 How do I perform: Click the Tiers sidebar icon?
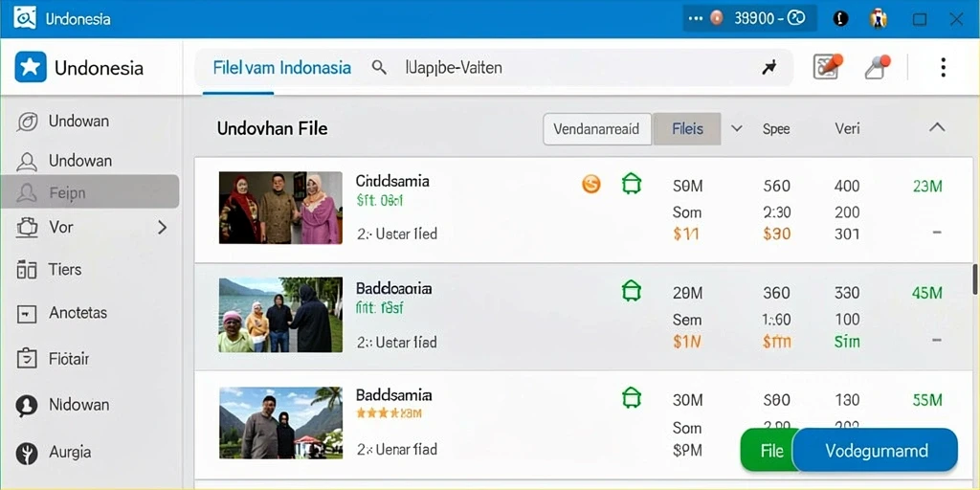26,270
